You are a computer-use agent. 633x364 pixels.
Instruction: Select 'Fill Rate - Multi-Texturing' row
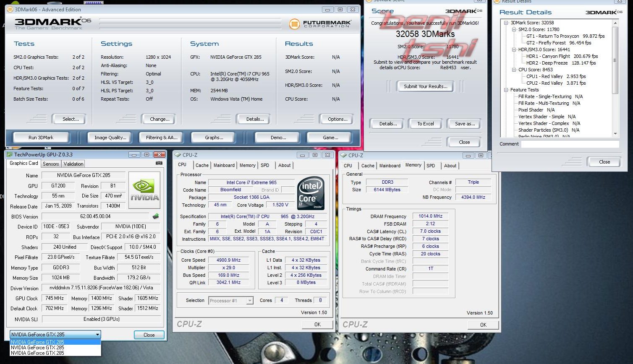pyautogui.click(x=549, y=103)
